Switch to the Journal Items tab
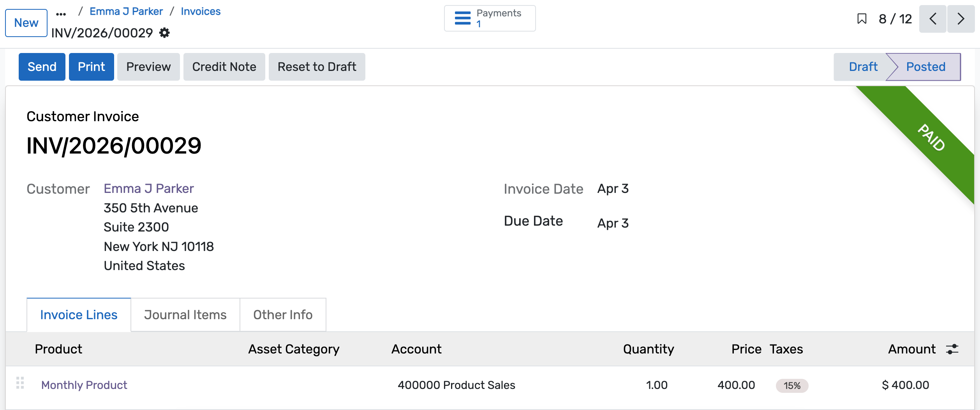980x410 pixels. click(185, 315)
